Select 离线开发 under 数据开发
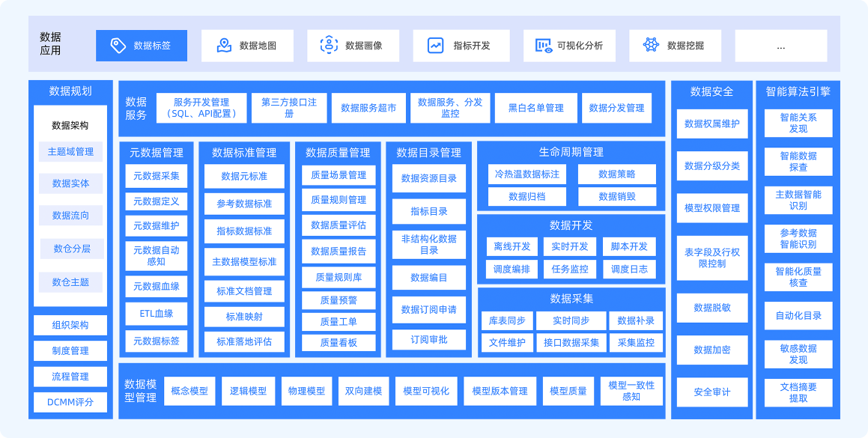This screenshot has height=438, width=868. (x=512, y=246)
